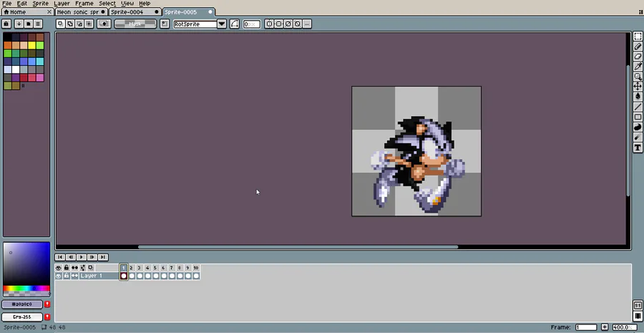Select the Move tool
The height and width of the screenshot is (333, 644).
638,87
